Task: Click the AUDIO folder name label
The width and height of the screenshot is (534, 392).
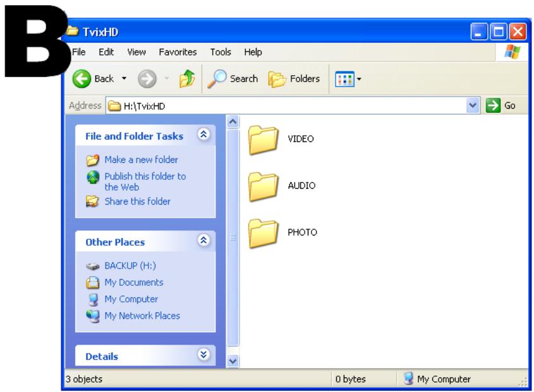Action: pyautogui.click(x=301, y=186)
